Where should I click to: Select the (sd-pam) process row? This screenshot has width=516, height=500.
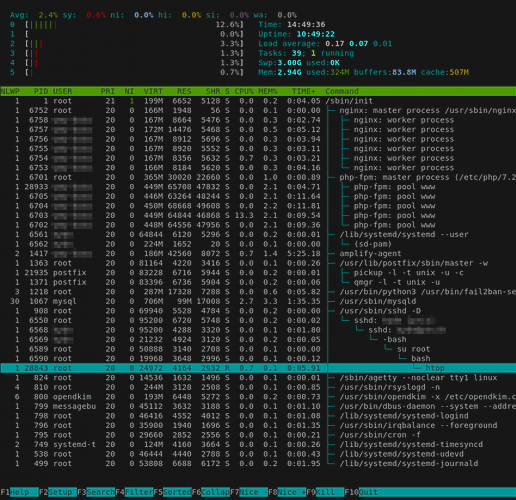258,244
